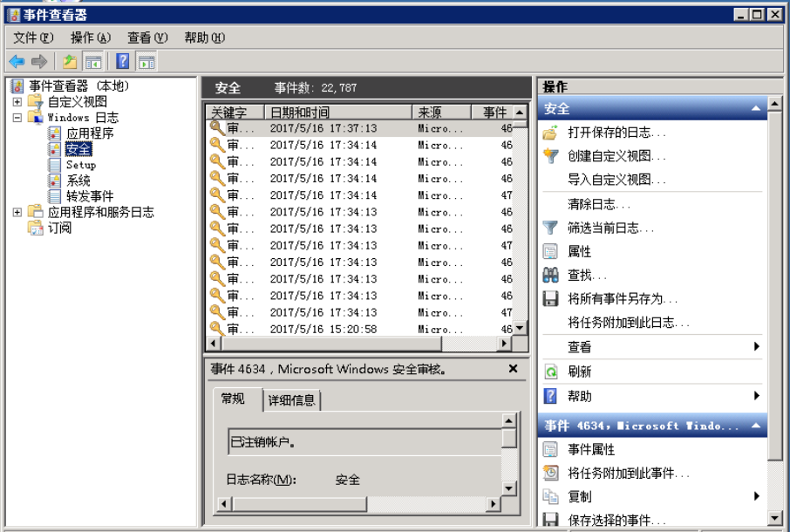Viewport: 790px width, 532px height.
Task: Click the Back arrow toolbar icon
Action: [x=17, y=62]
